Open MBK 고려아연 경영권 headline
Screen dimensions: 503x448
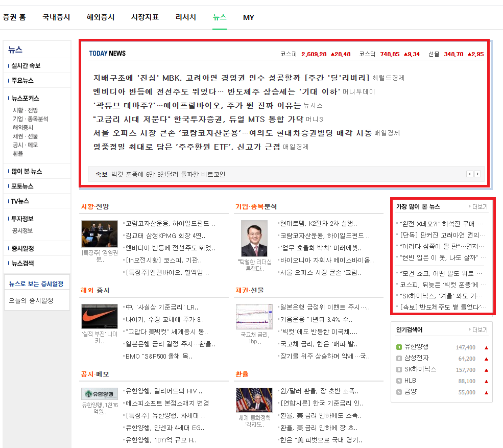point(231,78)
